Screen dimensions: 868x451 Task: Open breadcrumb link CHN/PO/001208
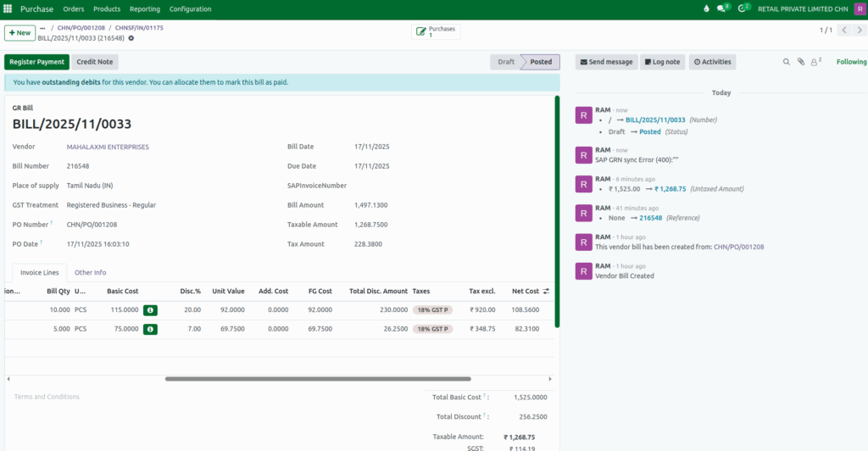pyautogui.click(x=81, y=28)
